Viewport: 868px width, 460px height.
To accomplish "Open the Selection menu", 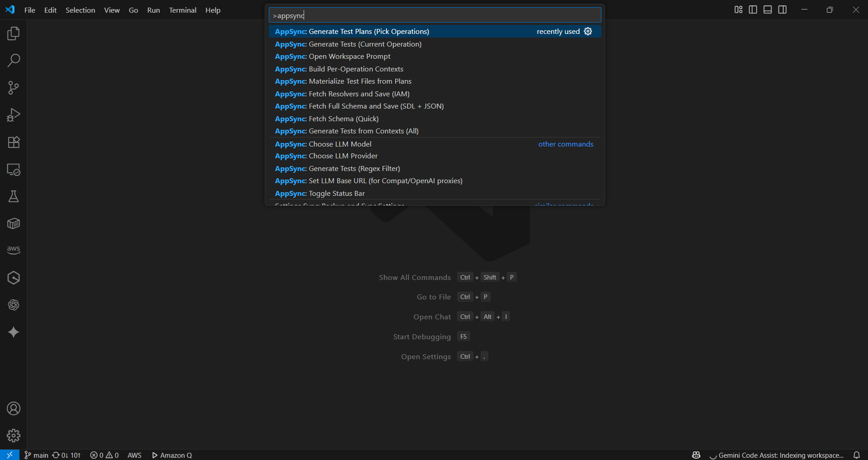I will tap(80, 10).
